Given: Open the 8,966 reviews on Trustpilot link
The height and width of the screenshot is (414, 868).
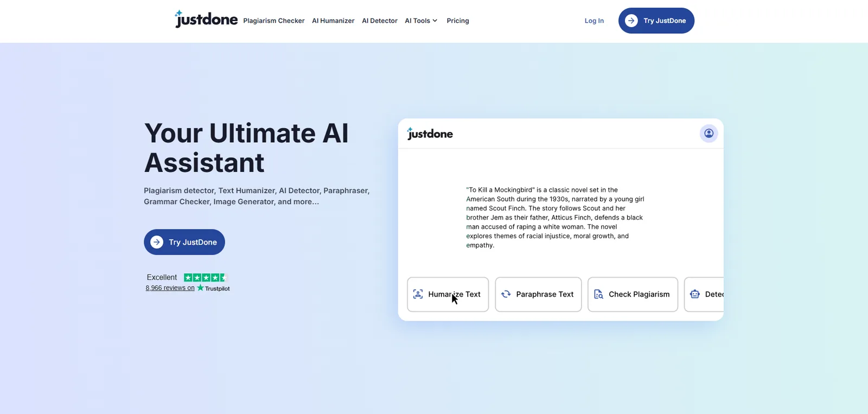Looking at the screenshot, I should click(170, 288).
